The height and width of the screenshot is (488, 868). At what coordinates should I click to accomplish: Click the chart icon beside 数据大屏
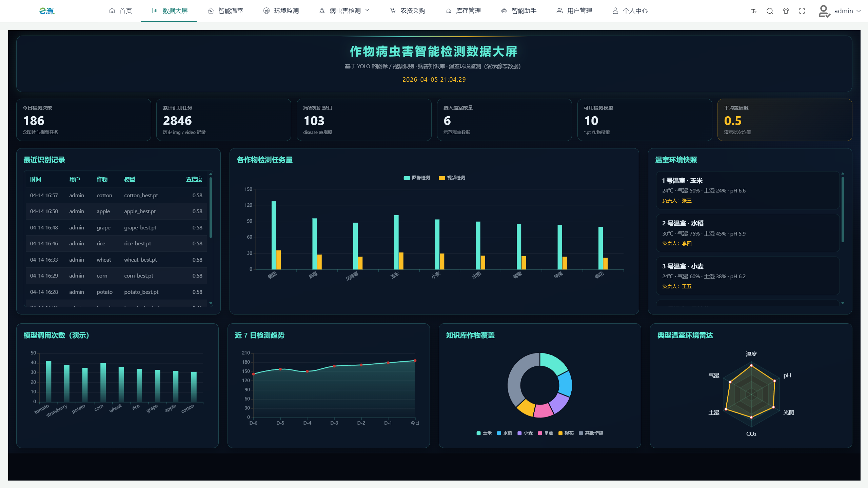pos(155,11)
